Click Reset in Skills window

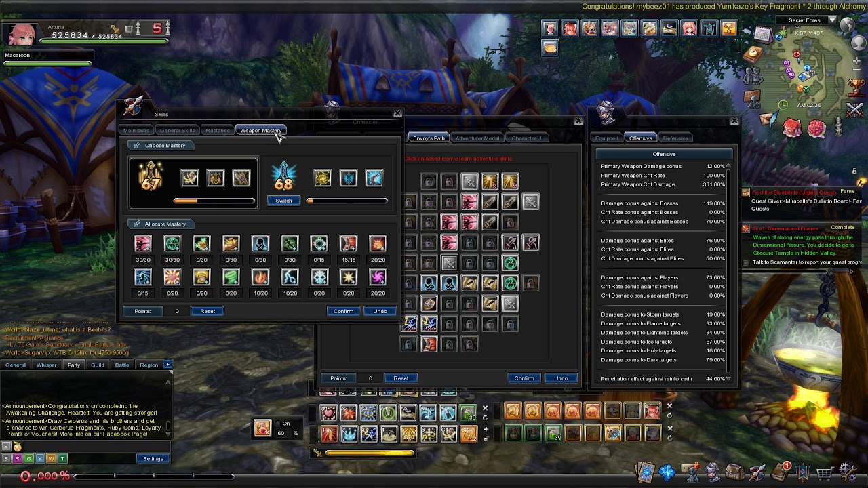pyautogui.click(x=208, y=311)
